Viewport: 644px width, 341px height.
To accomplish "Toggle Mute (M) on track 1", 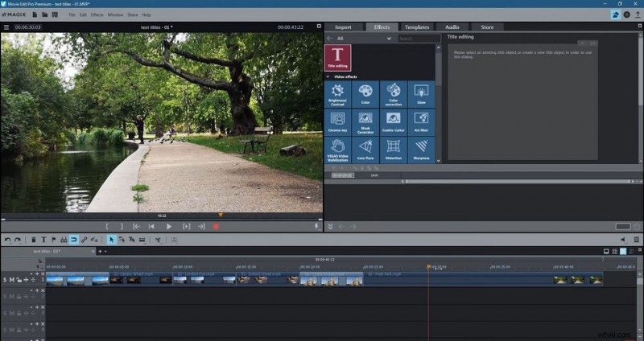I will pos(12,280).
